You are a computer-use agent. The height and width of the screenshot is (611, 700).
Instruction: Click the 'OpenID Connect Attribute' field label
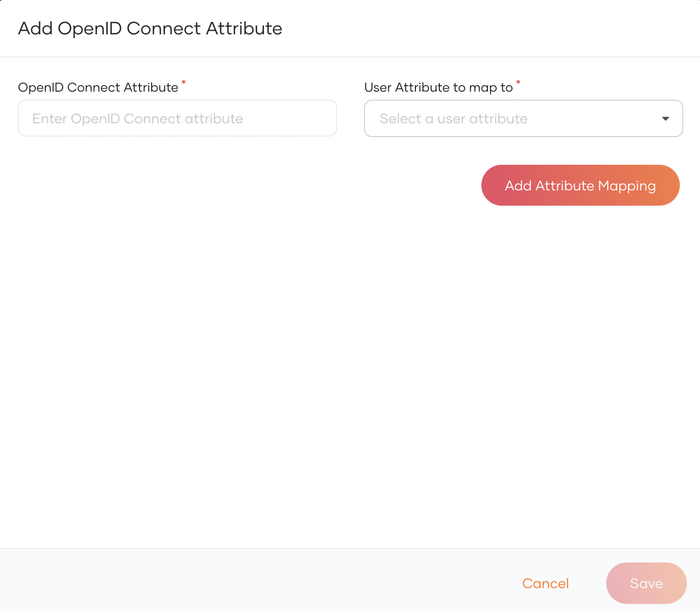pyautogui.click(x=98, y=87)
